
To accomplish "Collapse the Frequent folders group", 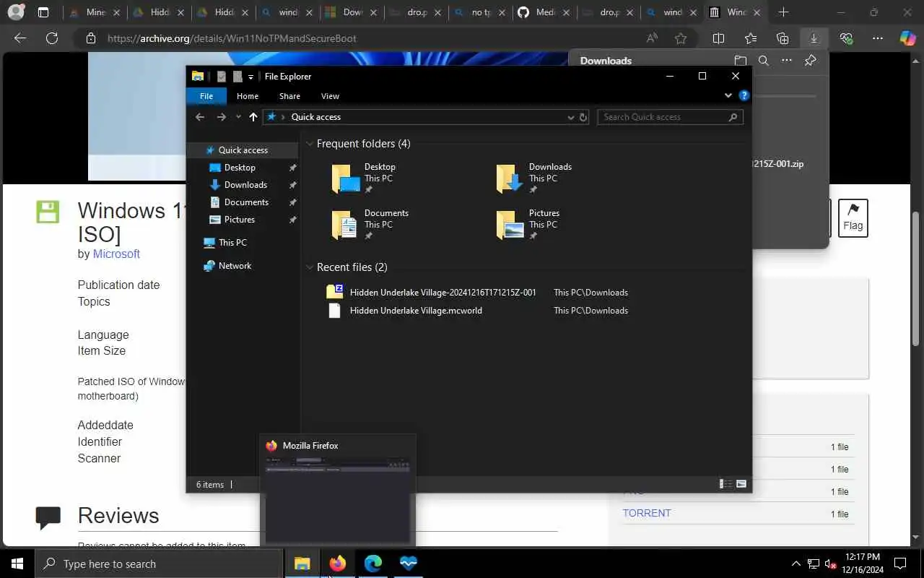I will click(x=310, y=144).
